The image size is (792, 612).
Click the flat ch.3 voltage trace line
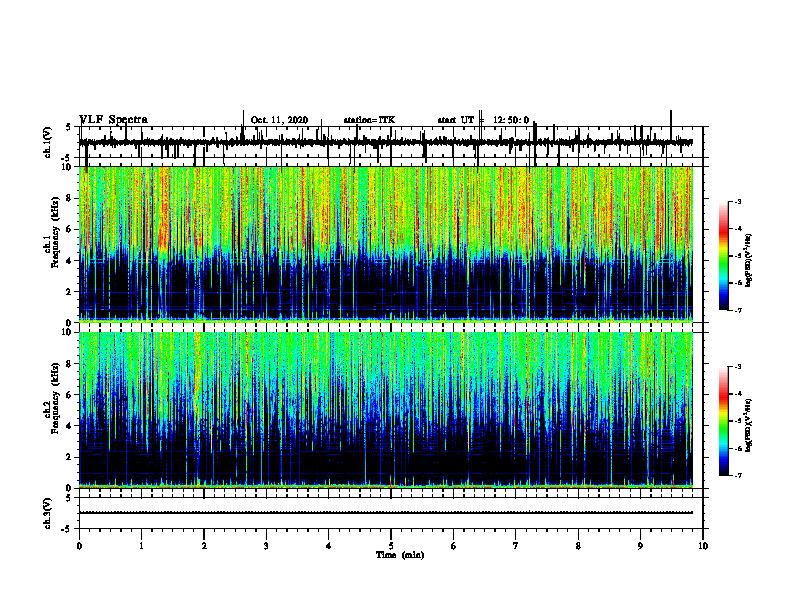(386, 513)
